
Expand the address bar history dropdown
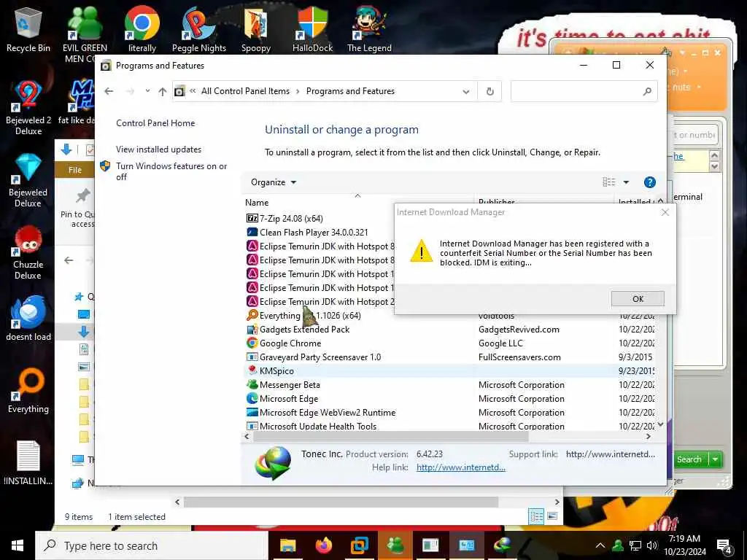[x=466, y=91]
